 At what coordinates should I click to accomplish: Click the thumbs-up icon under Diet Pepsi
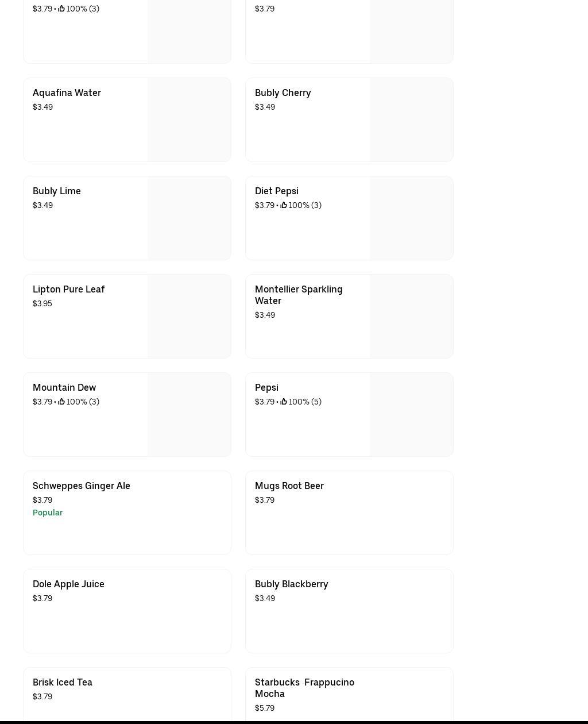(284, 205)
